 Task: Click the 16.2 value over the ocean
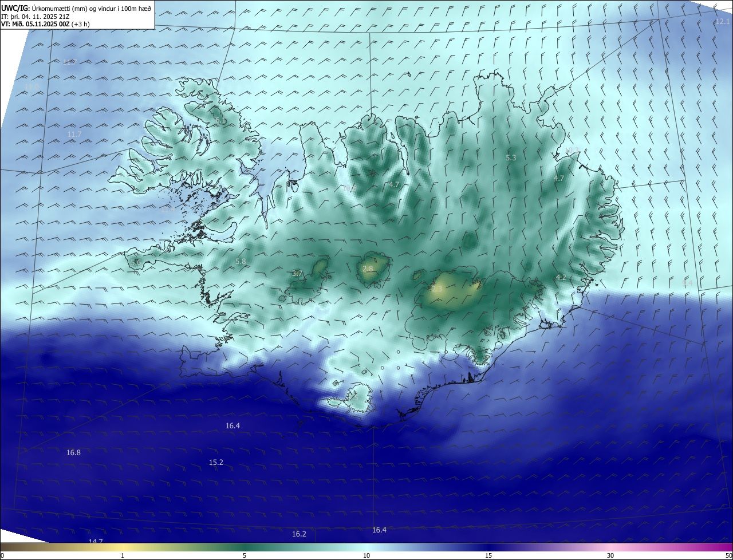299,534
